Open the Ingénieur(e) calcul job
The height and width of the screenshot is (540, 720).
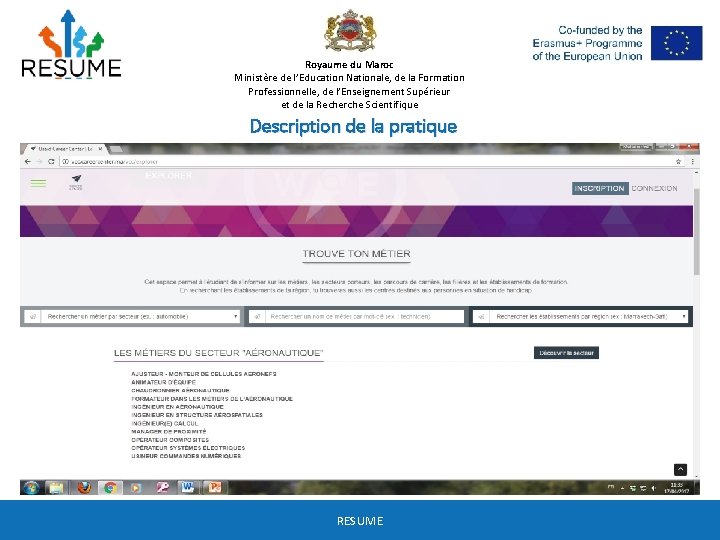pos(165,423)
